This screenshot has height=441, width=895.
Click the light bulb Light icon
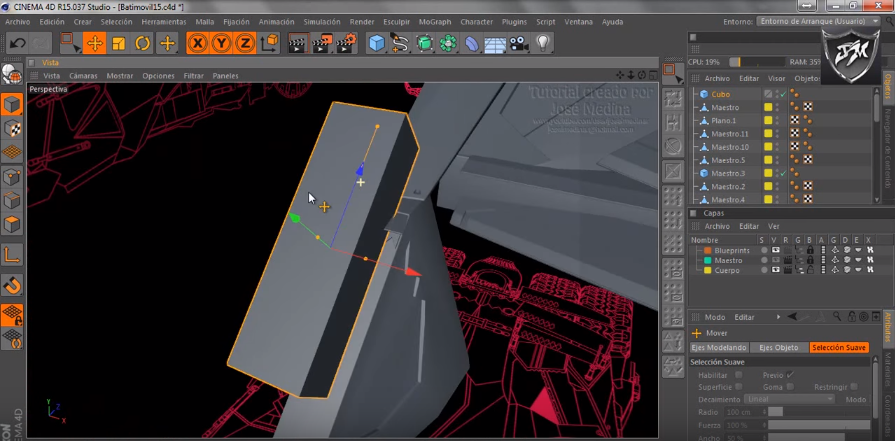pyautogui.click(x=543, y=43)
